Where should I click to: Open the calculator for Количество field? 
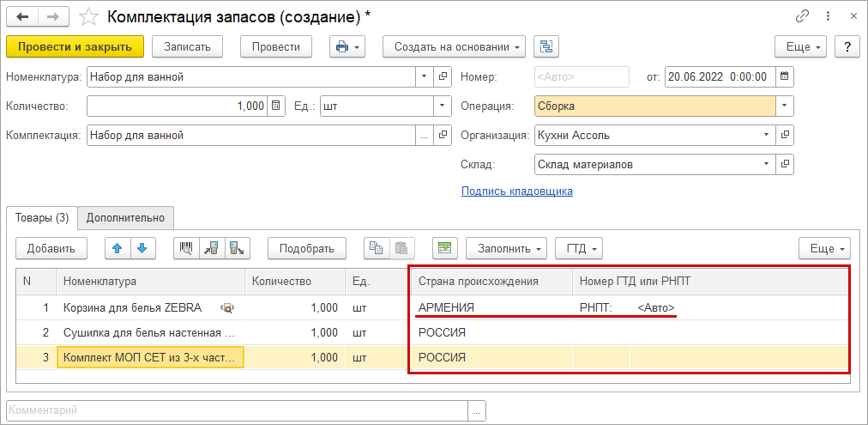[276, 106]
